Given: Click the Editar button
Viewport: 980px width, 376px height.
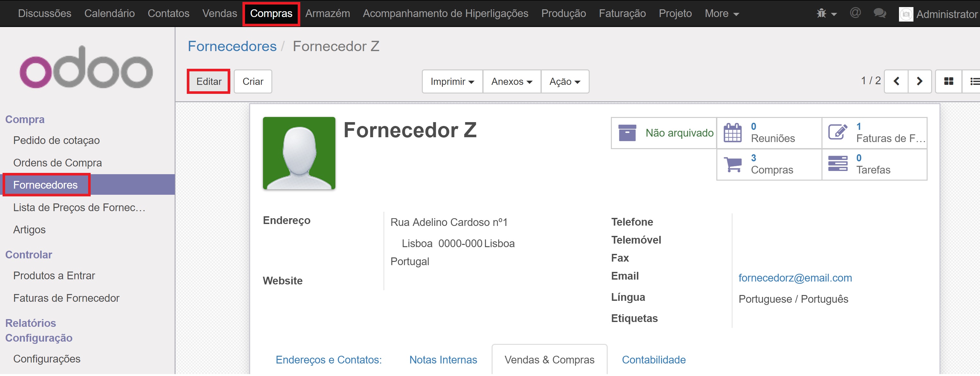Looking at the screenshot, I should [x=208, y=82].
